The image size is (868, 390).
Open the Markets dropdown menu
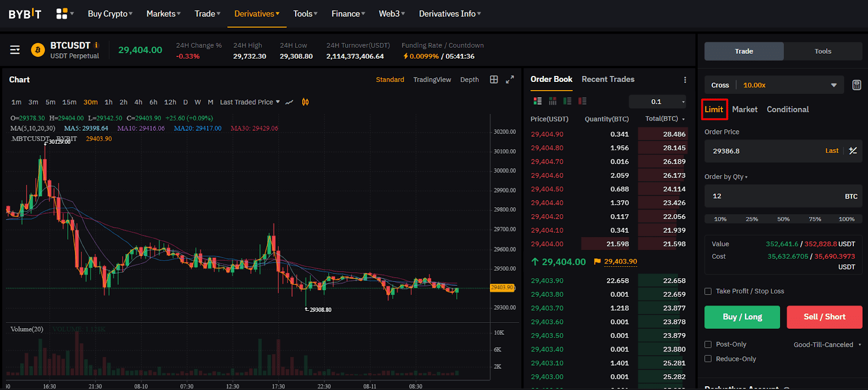[x=163, y=14]
